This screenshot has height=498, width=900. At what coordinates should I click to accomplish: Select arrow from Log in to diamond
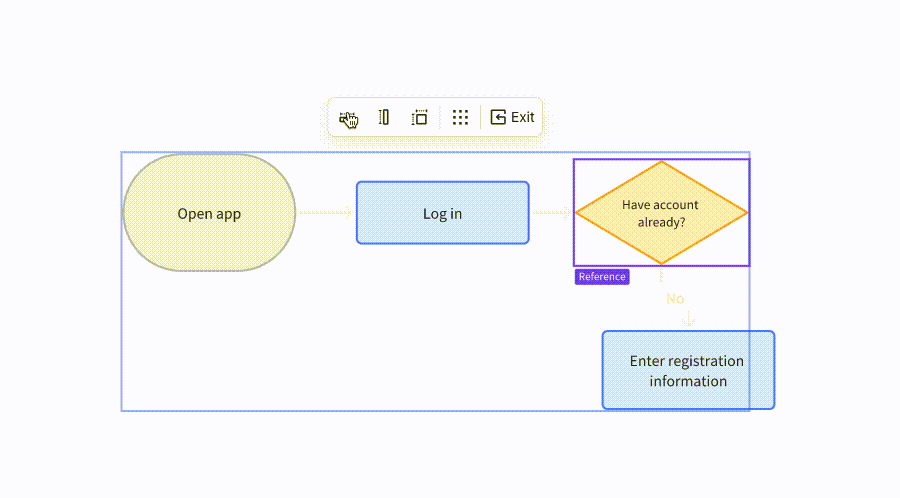coord(551,212)
